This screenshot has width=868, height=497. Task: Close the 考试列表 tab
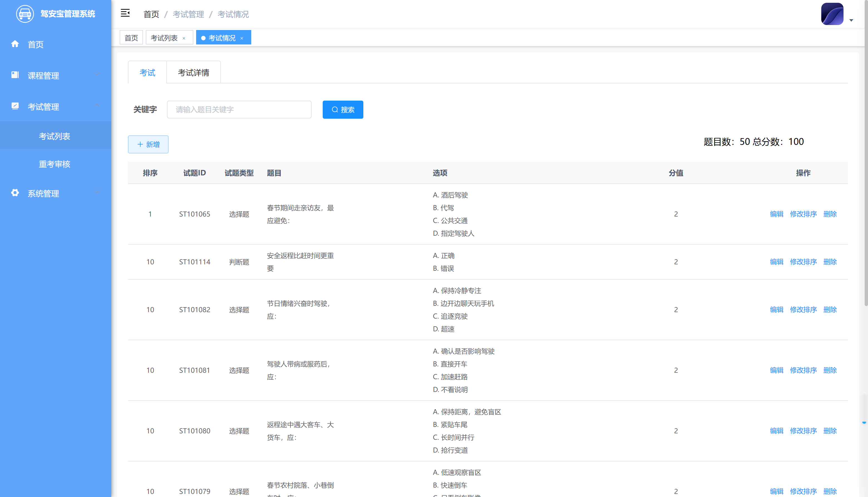184,38
